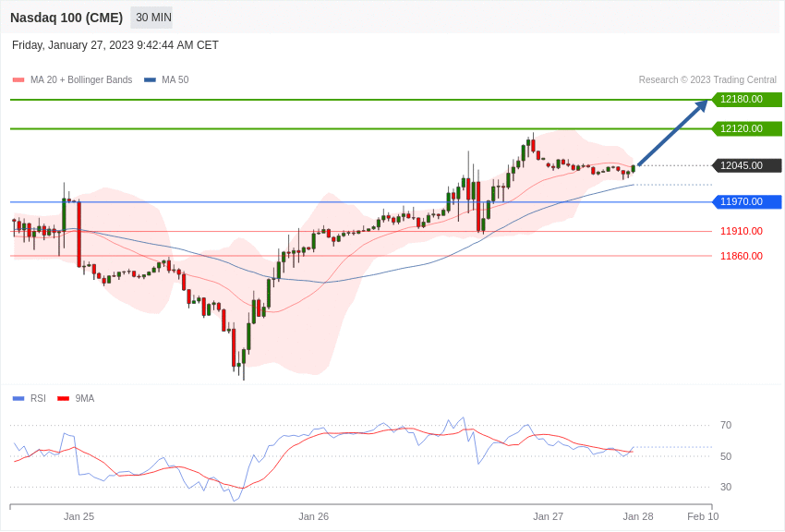Click the Jan 27 date axis label
Image resolution: width=785 pixels, height=532 pixels.
(548, 517)
